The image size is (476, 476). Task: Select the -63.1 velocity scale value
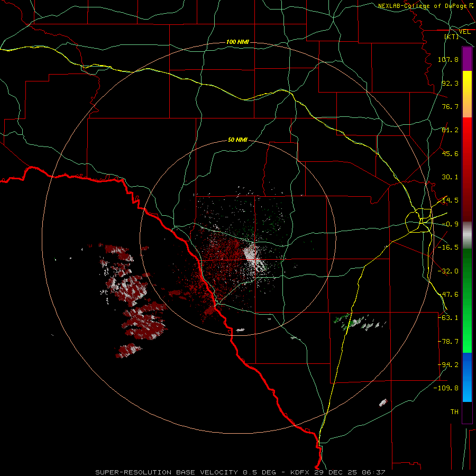coord(448,318)
